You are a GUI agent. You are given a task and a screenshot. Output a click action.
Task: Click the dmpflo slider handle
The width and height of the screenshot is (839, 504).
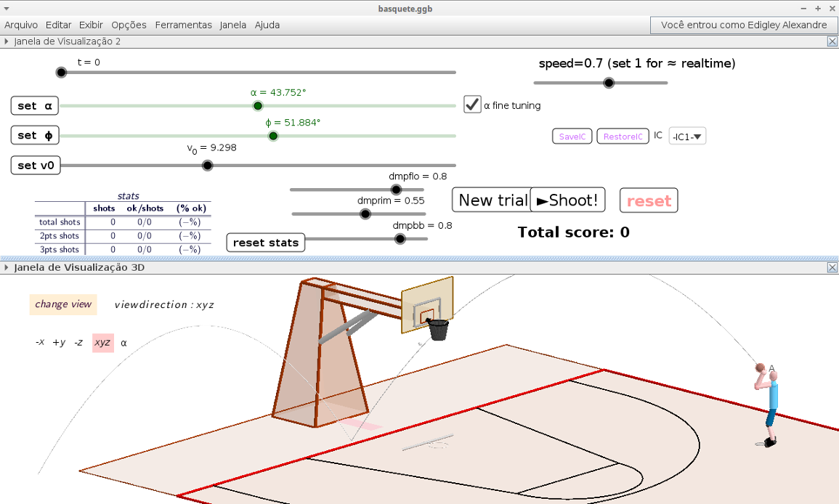pyautogui.click(x=396, y=190)
